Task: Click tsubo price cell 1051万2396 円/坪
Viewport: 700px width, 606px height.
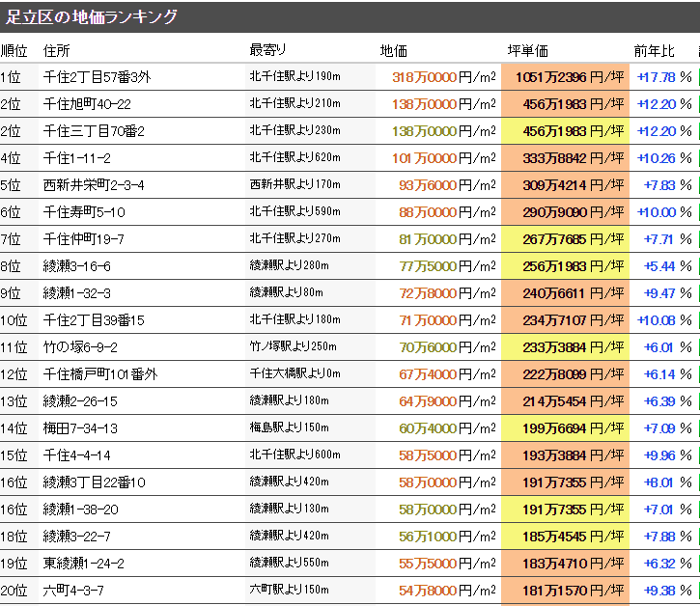Action: [x=564, y=77]
